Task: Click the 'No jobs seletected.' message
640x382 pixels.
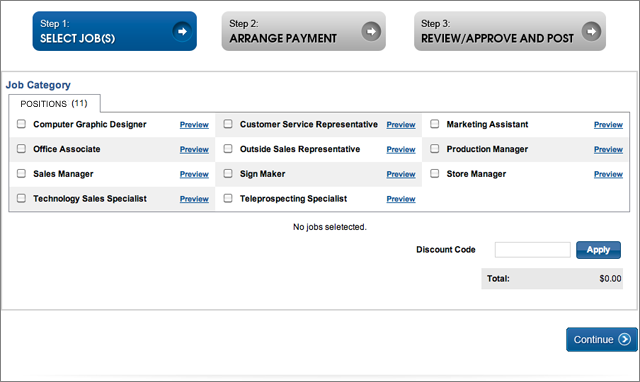Action: 330,227
